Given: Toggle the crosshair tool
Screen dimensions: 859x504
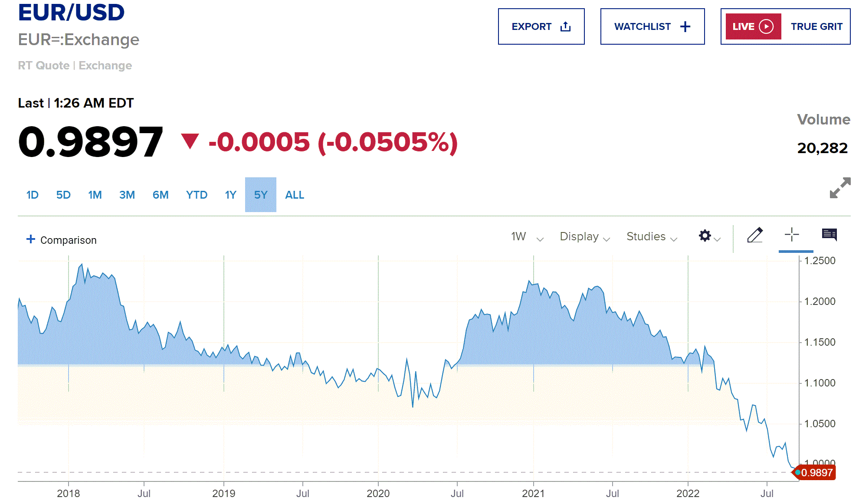Looking at the screenshot, I should tap(792, 235).
